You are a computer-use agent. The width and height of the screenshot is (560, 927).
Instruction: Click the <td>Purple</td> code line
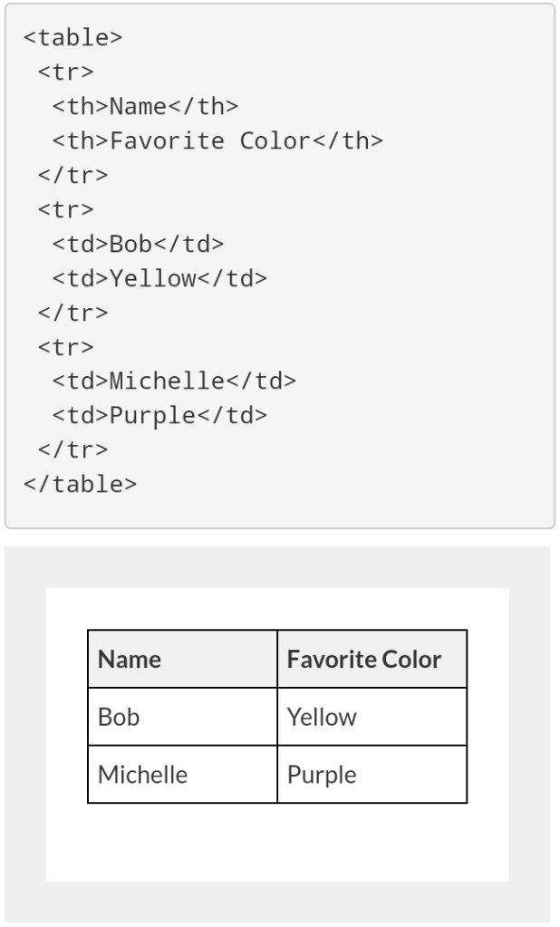pos(159,416)
